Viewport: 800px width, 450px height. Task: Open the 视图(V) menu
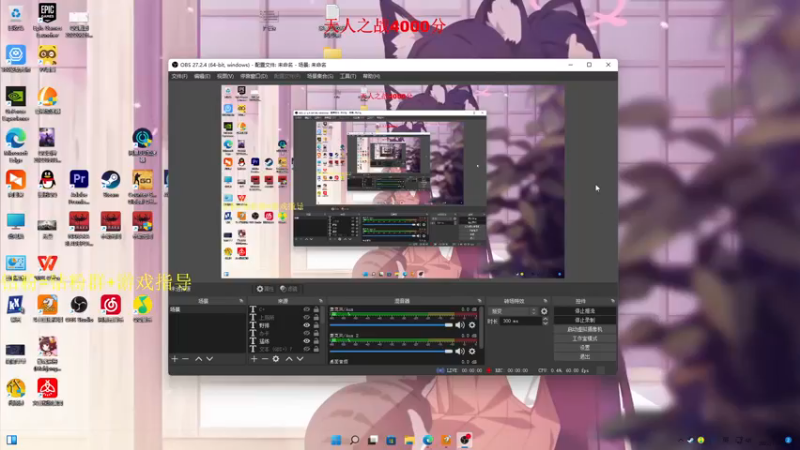click(225, 76)
